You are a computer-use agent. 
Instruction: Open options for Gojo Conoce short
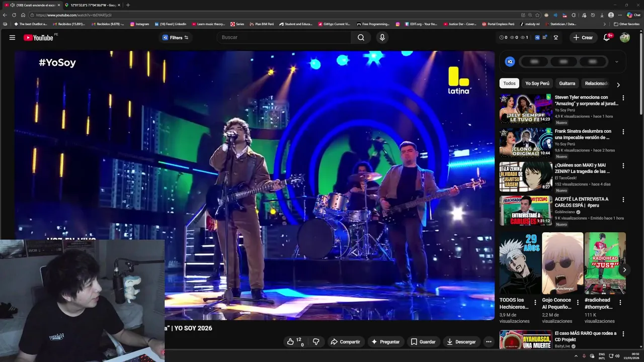578,303
